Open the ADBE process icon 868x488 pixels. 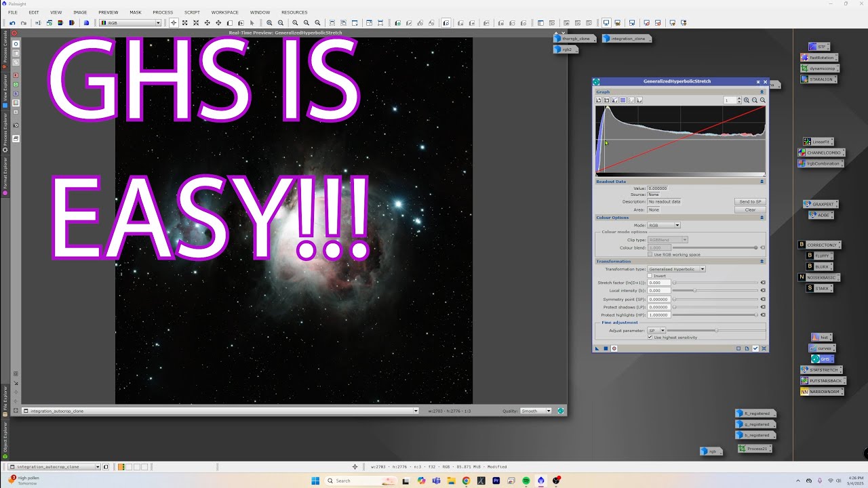point(820,215)
